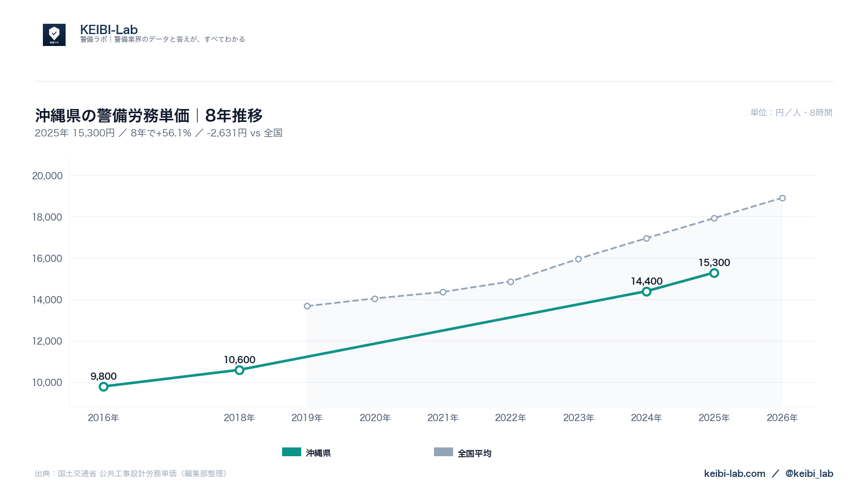Click the 2018年 x-axis label
The height and width of the screenshot is (496, 868).
(x=239, y=417)
